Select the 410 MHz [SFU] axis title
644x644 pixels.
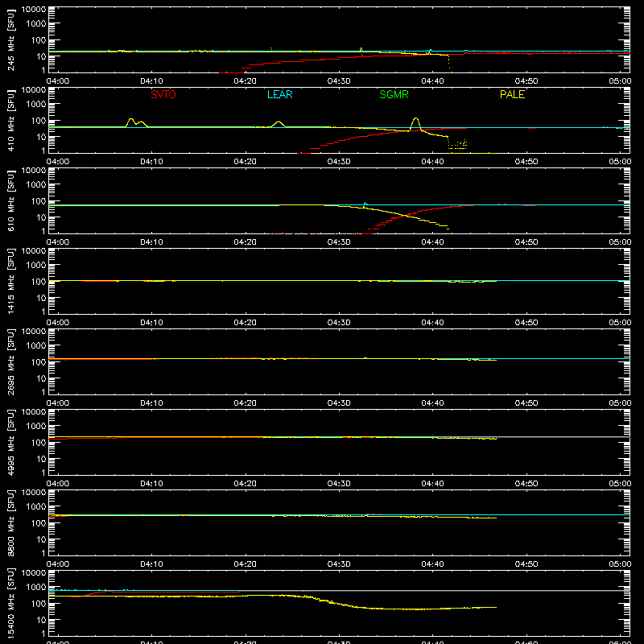[x=11, y=120]
